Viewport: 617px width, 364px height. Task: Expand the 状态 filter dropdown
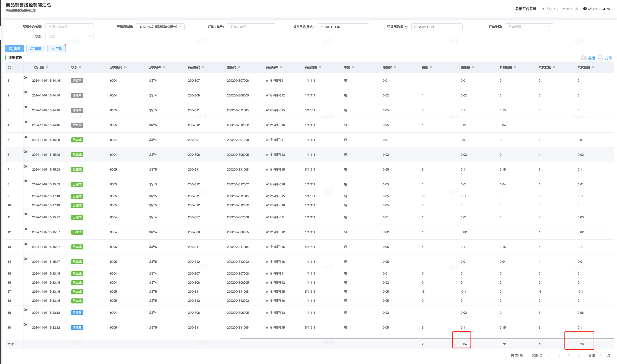coord(69,36)
